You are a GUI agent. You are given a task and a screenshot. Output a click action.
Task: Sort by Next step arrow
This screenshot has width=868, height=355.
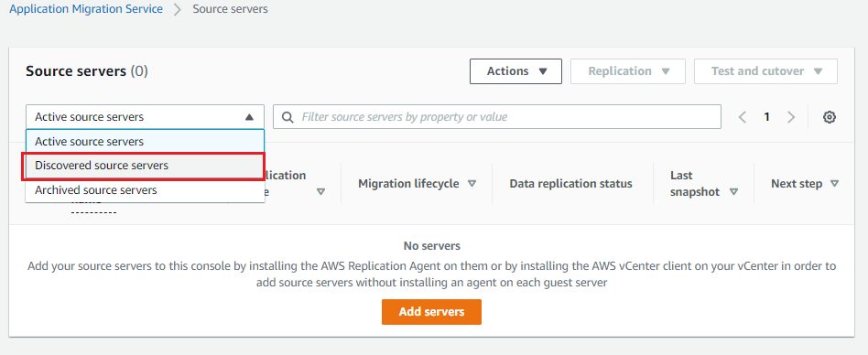[834, 184]
